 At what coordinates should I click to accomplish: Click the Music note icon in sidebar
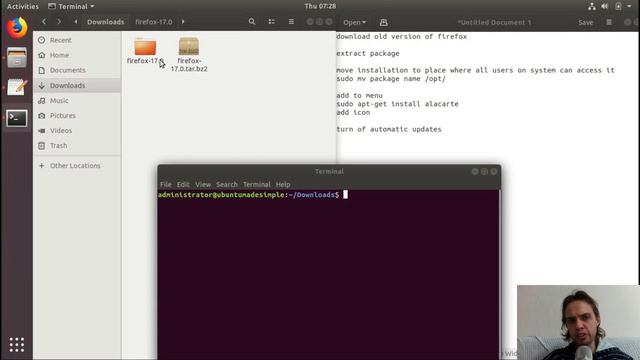tap(42, 100)
